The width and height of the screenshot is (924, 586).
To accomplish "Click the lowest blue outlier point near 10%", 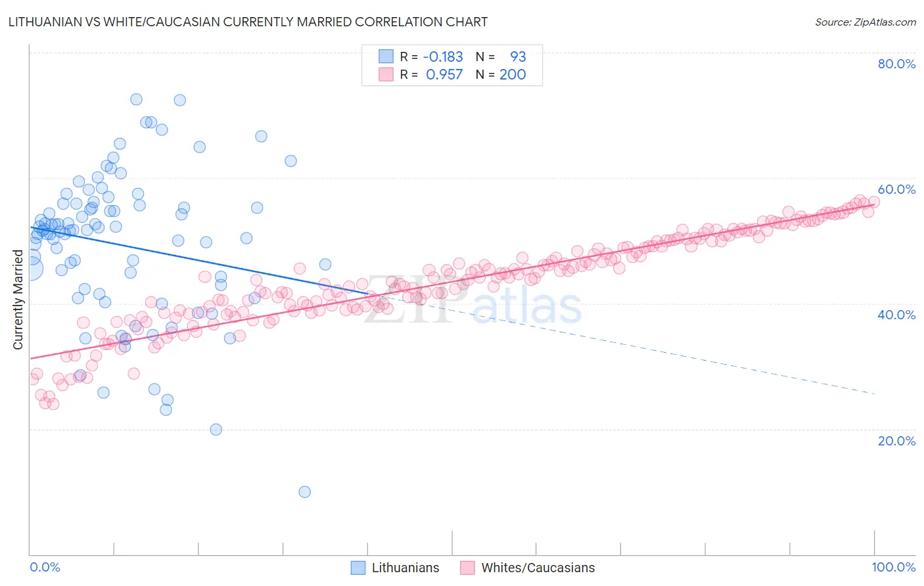I will pos(304,491).
